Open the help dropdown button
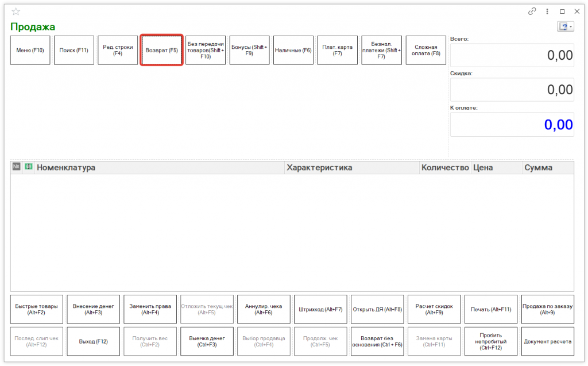588x366 pixels. click(565, 27)
